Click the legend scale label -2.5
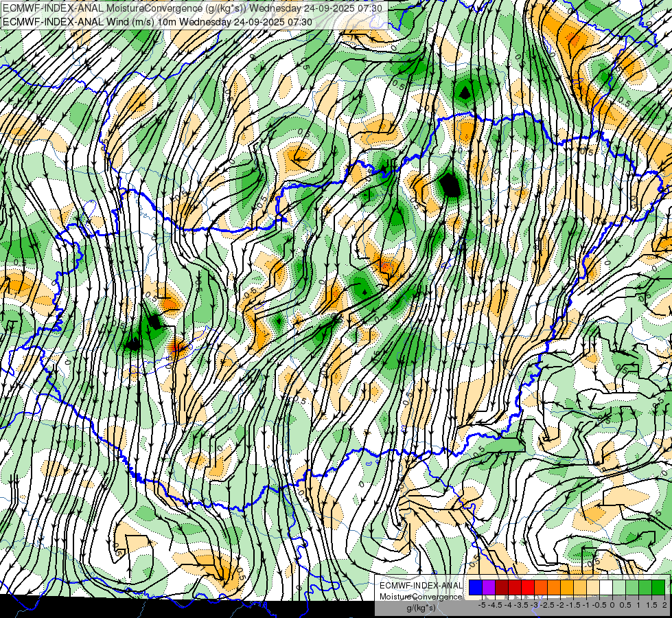 (x=547, y=605)
